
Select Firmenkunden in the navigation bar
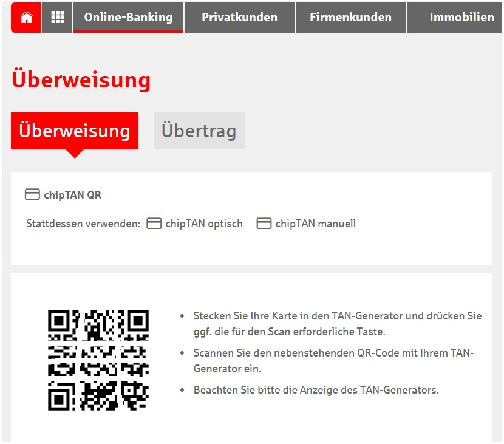[x=350, y=18]
